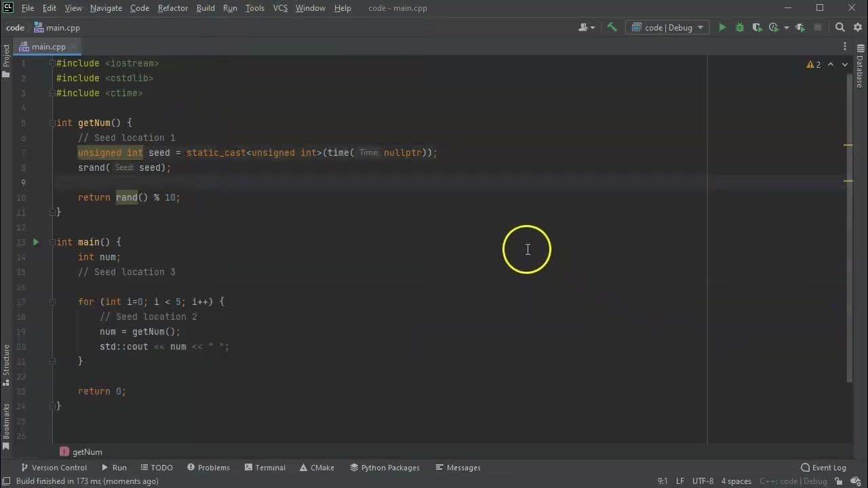Open the TODO tool window
This screenshot has height=488, width=868.
tap(157, 468)
